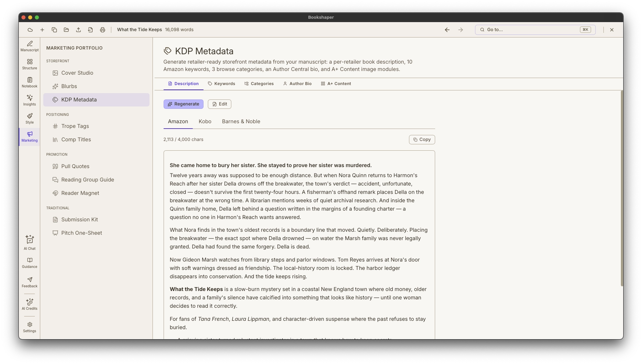This screenshot has height=364, width=642.
Task: Open AI Credits
Action: coord(30,304)
